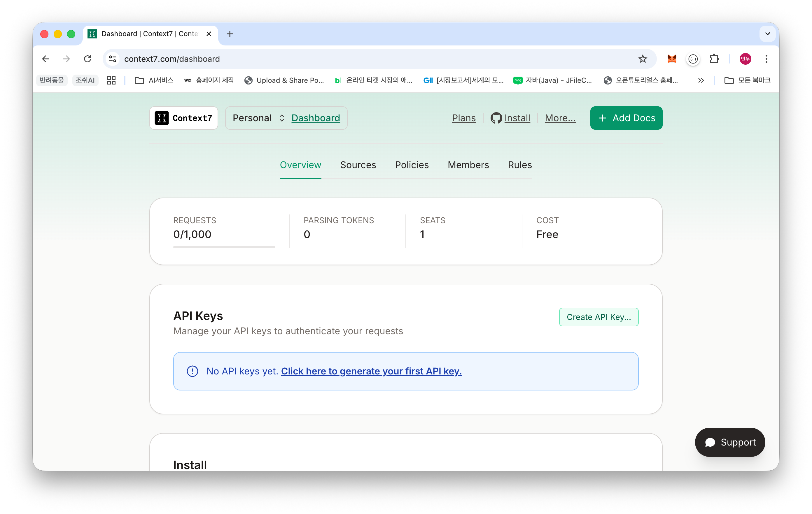
Task: Open the 모든 북마크 folder
Action: [748, 80]
